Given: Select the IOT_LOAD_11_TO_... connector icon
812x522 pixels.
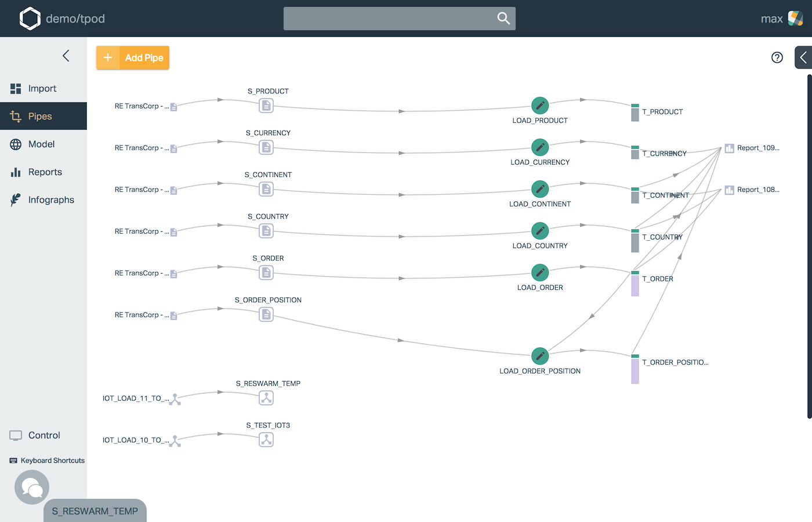Looking at the screenshot, I should pyautogui.click(x=175, y=399).
